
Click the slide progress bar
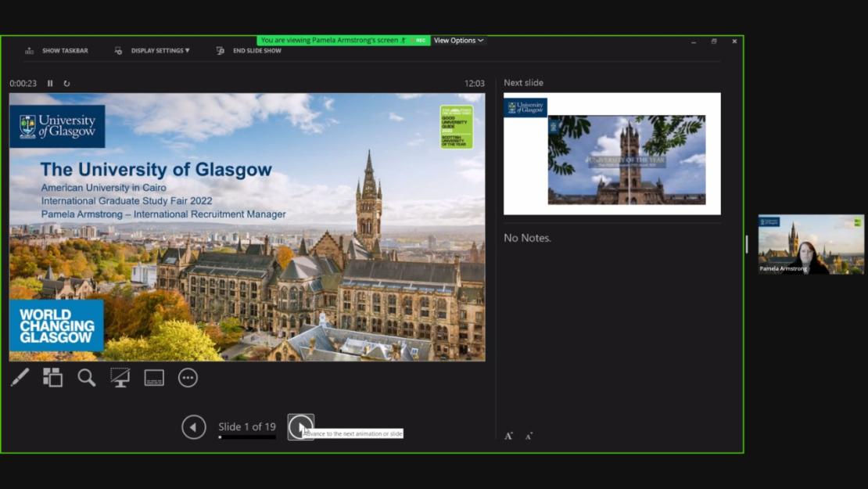pyautogui.click(x=247, y=437)
